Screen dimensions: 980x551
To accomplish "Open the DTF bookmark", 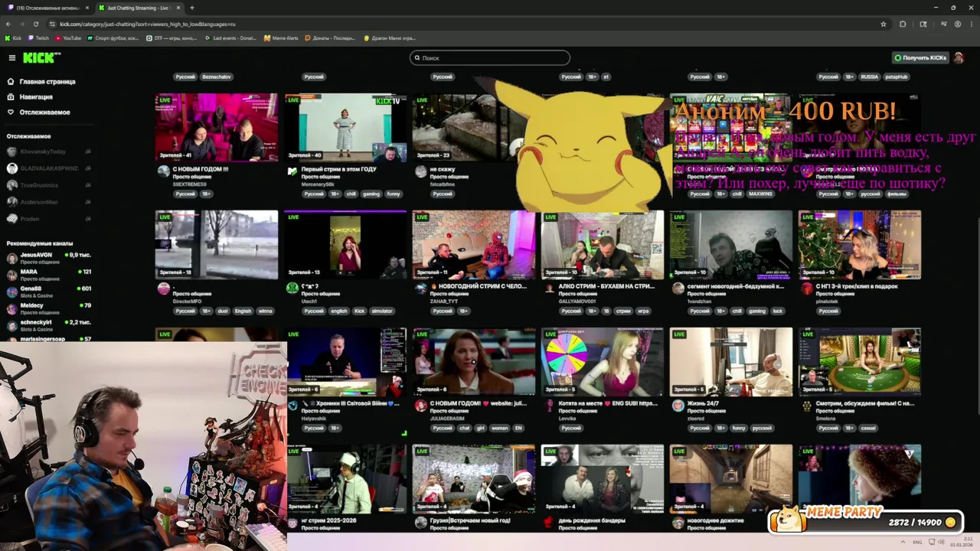I will click(x=171, y=38).
